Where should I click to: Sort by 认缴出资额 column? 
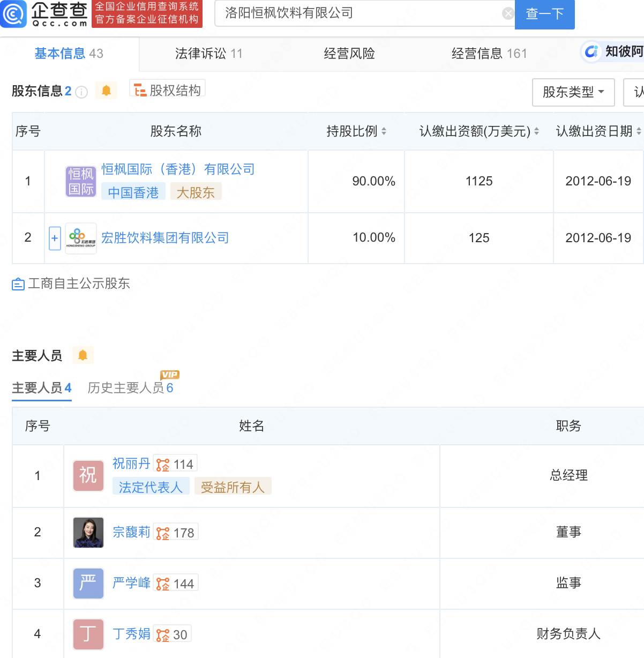pyautogui.click(x=536, y=131)
